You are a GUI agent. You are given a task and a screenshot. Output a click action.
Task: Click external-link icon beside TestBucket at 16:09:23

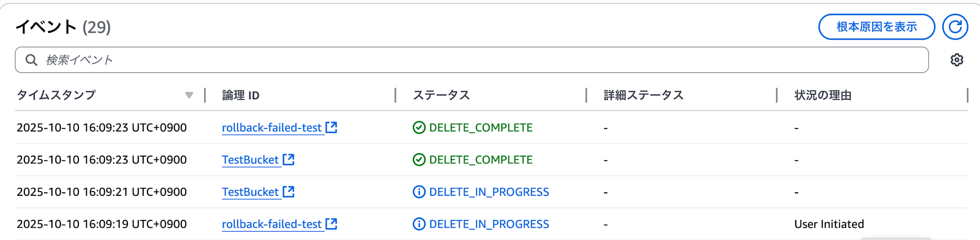click(289, 160)
